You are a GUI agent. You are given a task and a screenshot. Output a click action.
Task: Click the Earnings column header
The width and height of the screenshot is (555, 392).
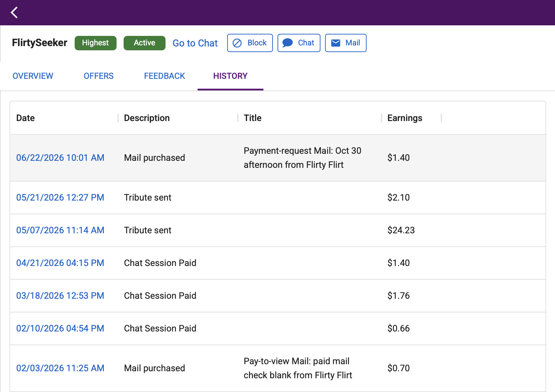[405, 118]
